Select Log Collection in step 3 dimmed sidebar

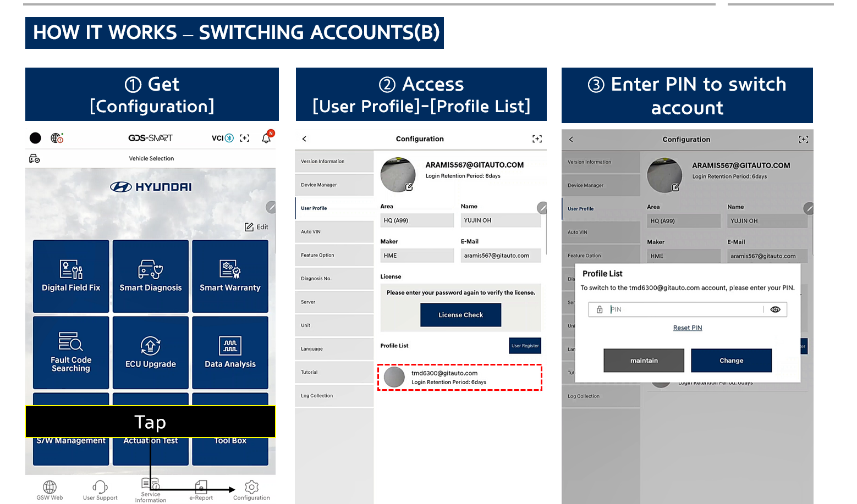(601, 396)
